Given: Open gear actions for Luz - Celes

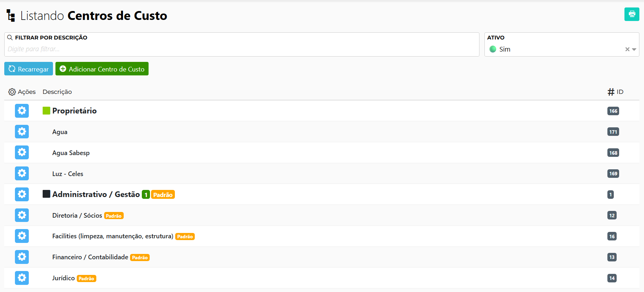Looking at the screenshot, I should (22, 173).
